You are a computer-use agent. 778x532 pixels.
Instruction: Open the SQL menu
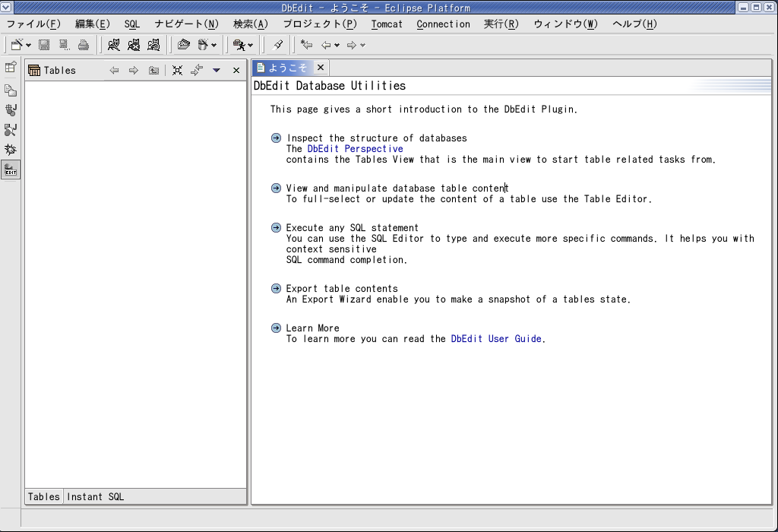[x=132, y=24]
